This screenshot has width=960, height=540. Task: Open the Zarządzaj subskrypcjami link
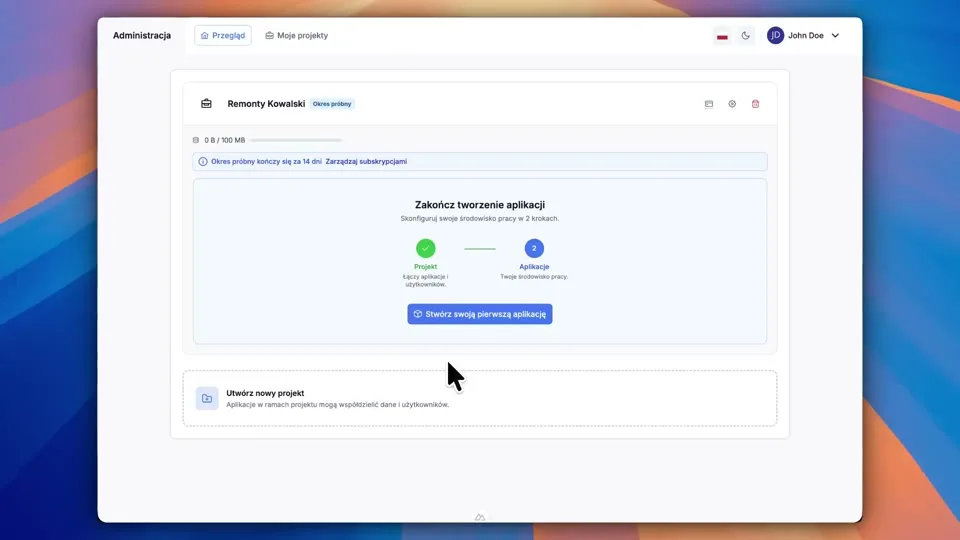[366, 161]
